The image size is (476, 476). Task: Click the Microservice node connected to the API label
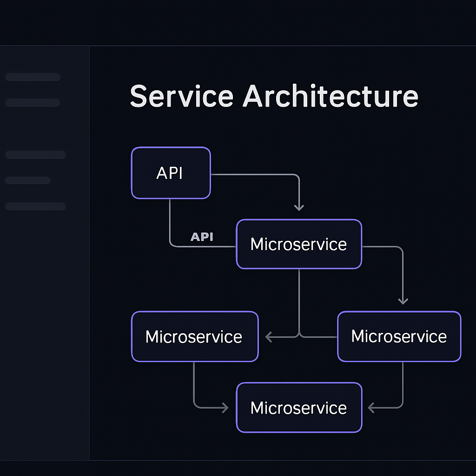coord(299,244)
